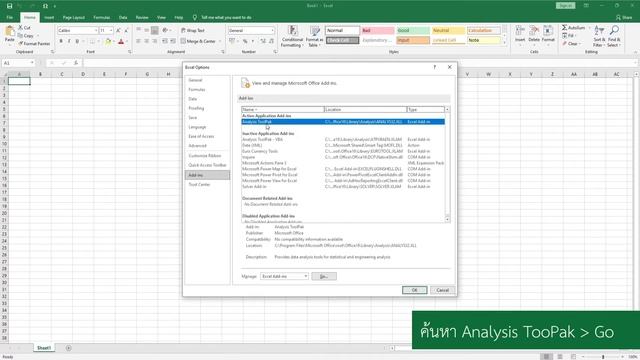Switch to the Formulas tab
Viewport: 640px width, 360px height.
point(102,18)
